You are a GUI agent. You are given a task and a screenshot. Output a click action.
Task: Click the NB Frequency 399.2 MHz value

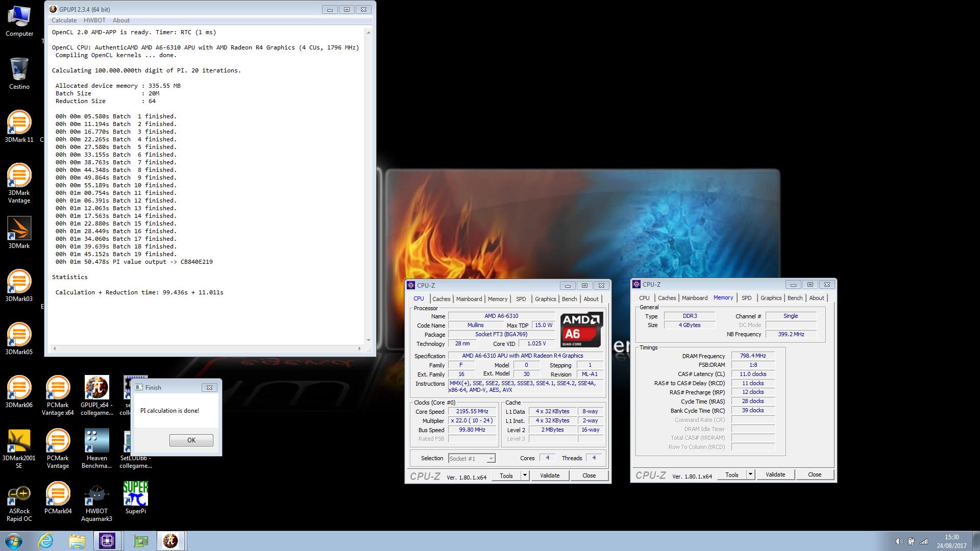pyautogui.click(x=791, y=334)
